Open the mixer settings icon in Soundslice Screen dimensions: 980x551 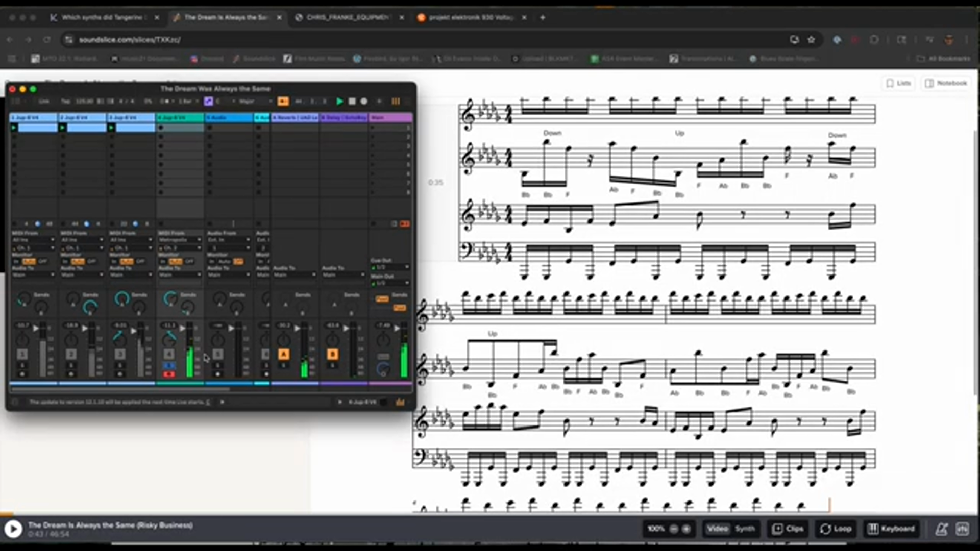click(963, 529)
